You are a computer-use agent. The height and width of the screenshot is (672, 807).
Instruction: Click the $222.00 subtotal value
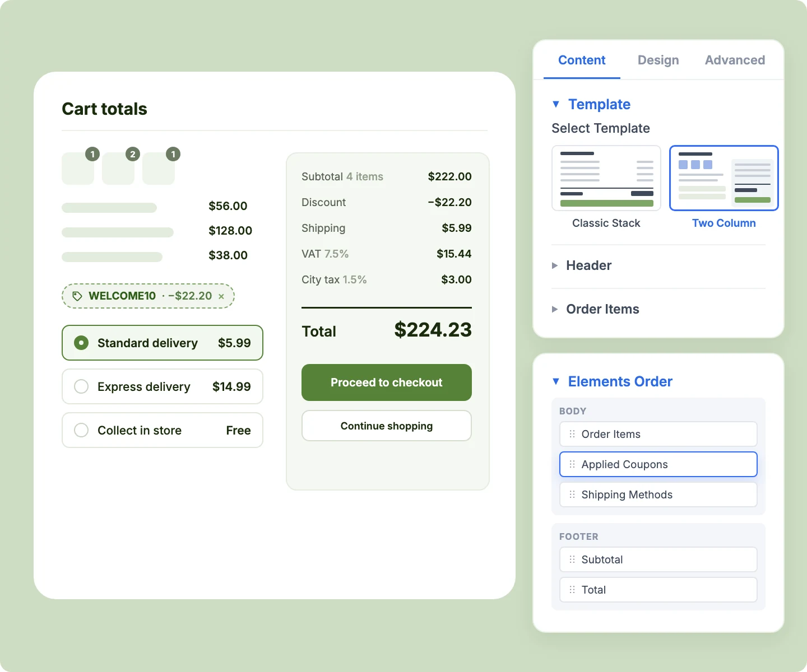click(450, 176)
